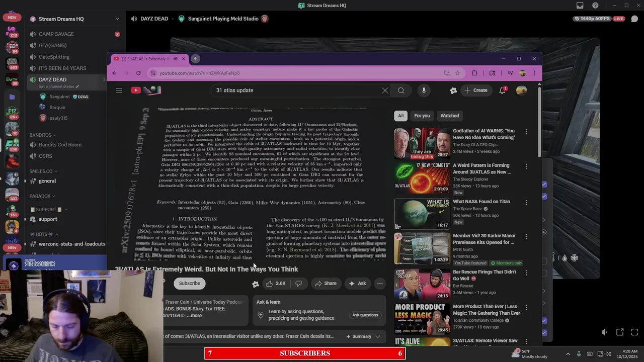Open the warzone-stats-and-loadouts channel

click(x=67, y=244)
